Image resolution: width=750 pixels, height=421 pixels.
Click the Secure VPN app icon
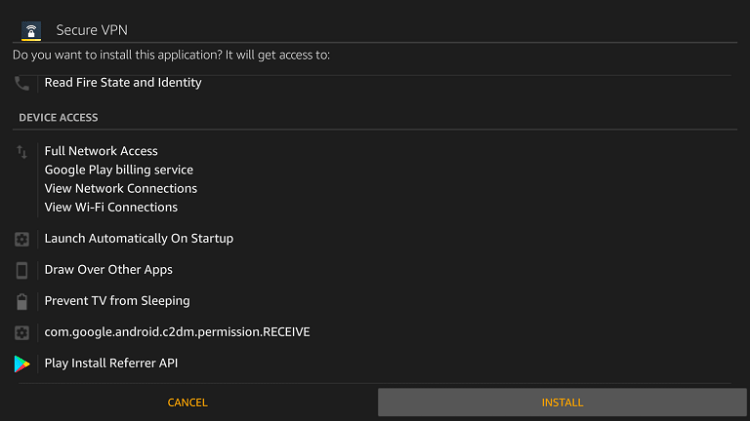pos(31,31)
